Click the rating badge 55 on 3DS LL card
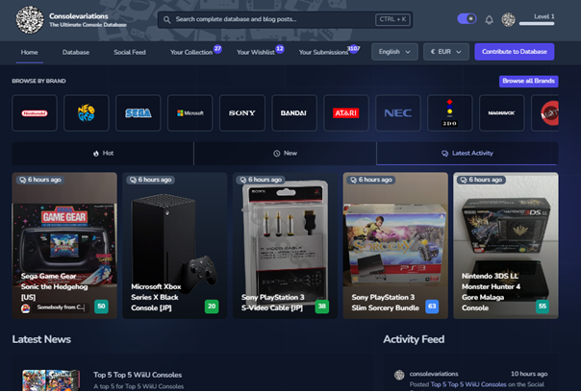 pos(543,306)
